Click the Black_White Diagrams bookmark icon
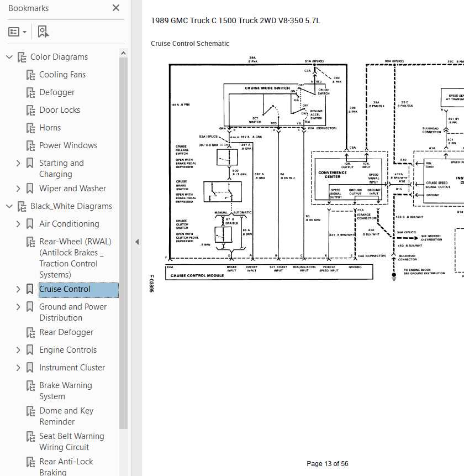Viewport: 464px width, 476px height. [22, 206]
